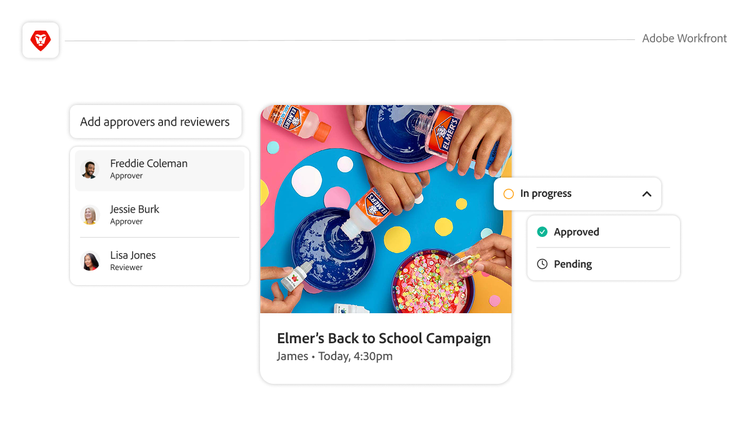The width and height of the screenshot is (750, 422).
Task: Click the Brave lion logo icon
Action: tap(41, 40)
